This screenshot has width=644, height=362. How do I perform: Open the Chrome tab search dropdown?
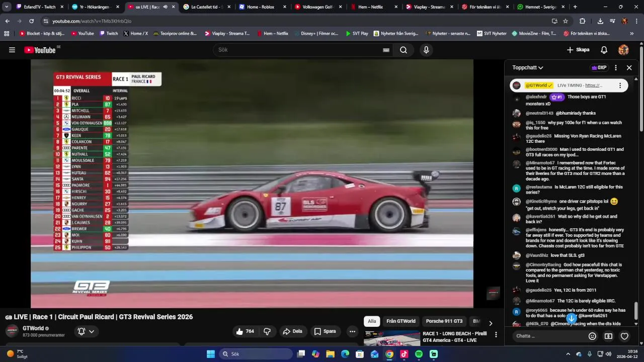(x=7, y=7)
